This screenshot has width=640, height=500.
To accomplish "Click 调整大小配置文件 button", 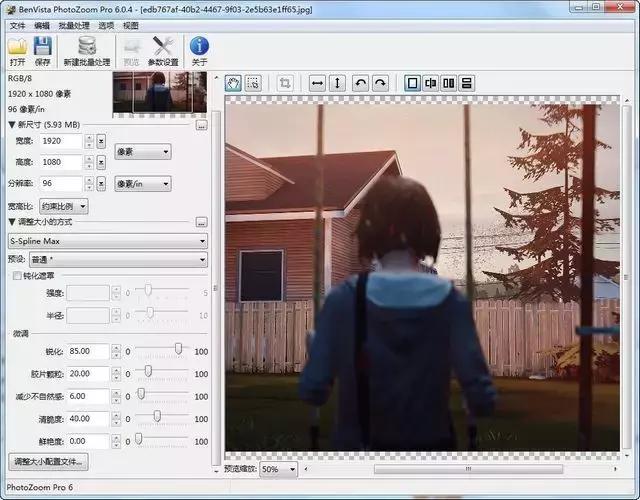I will tap(48, 462).
